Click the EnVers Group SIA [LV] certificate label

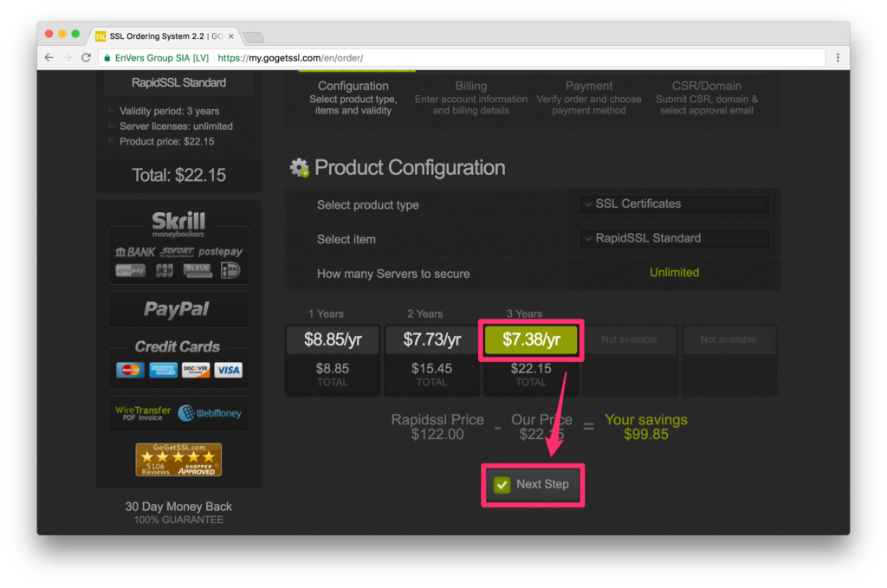pyautogui.click(x=161, y=58)
